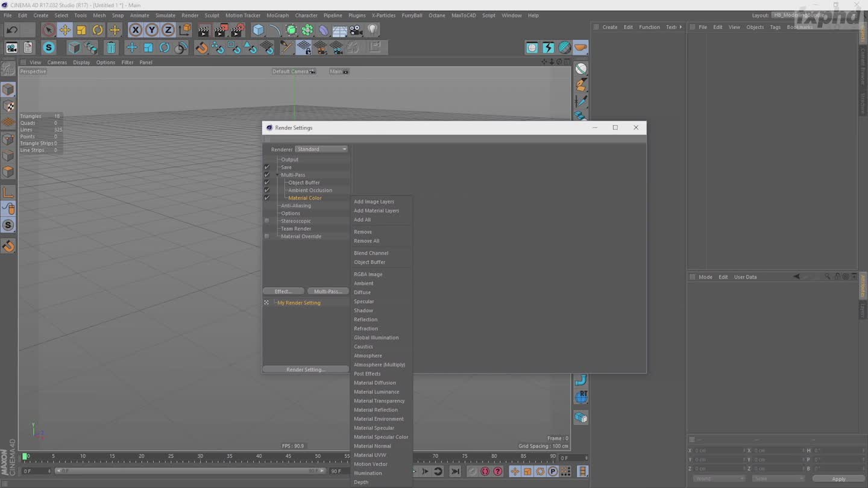Select Depth pass in menu

pos(361,482)
